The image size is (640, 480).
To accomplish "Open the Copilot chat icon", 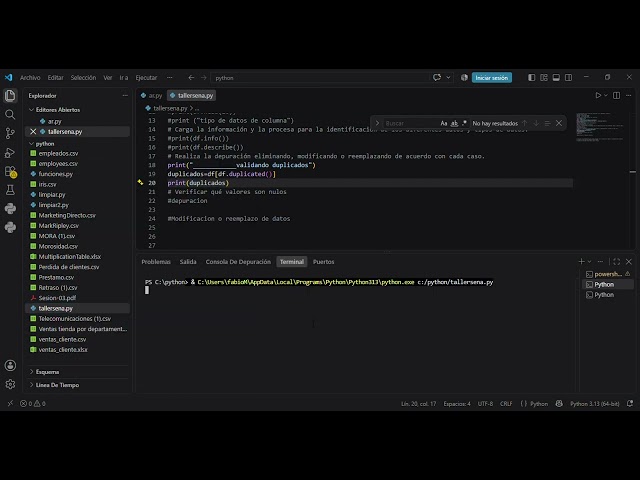I will [437, 78].
